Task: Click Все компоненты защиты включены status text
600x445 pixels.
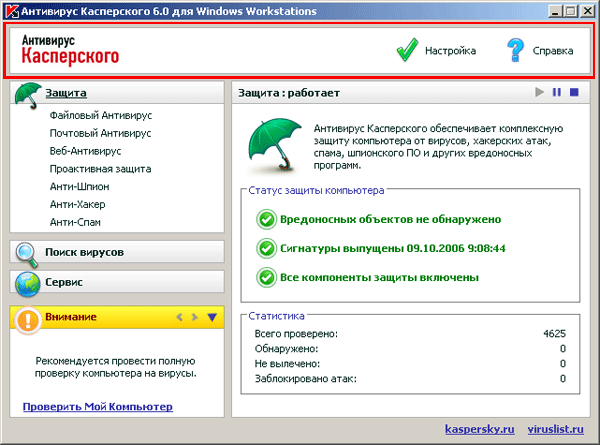Action: pos(379,278)
